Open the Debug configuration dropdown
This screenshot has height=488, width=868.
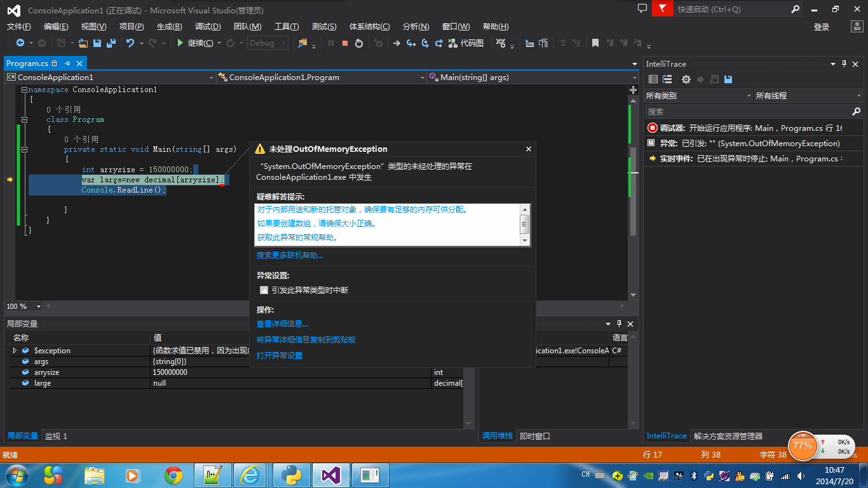click(268, 43)
